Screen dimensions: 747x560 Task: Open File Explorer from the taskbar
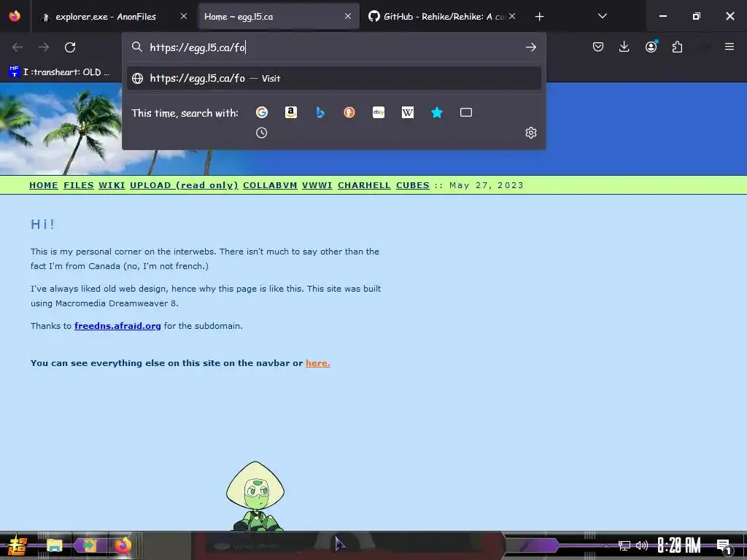click(54, 545)
